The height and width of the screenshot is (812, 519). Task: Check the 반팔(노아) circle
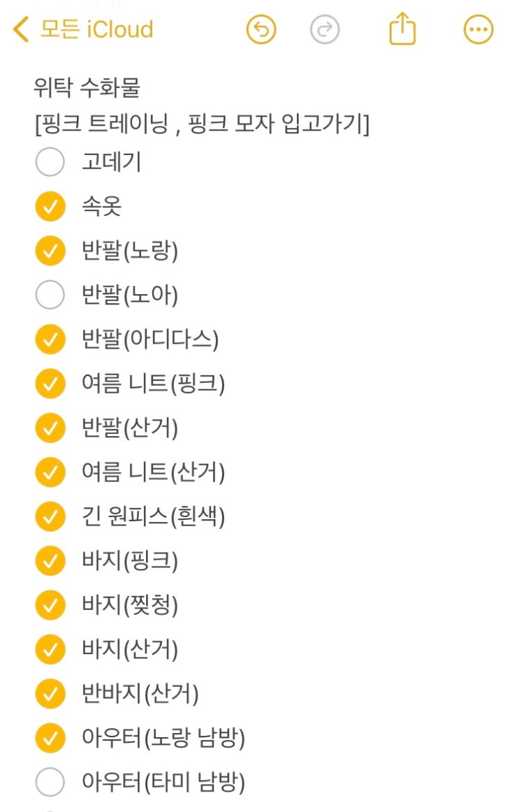[50, 295]
